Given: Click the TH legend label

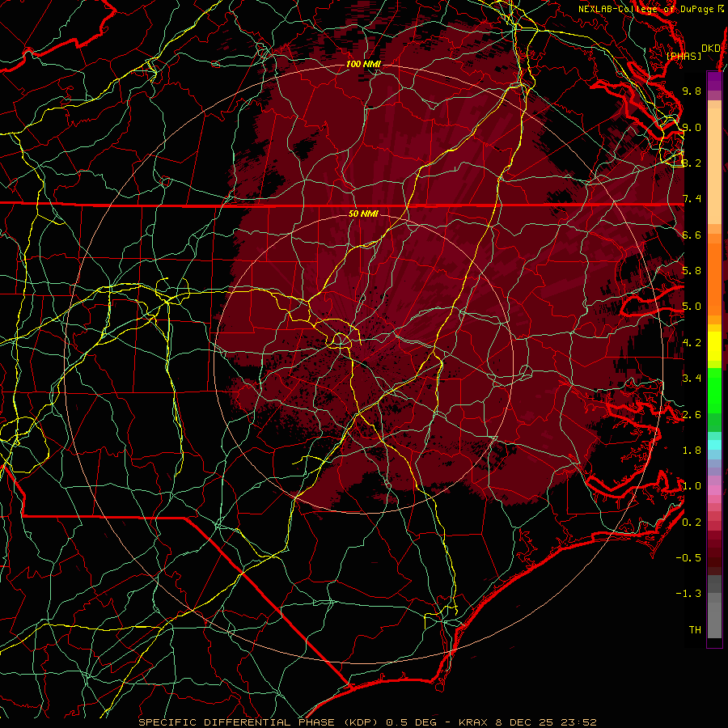Looking at the screenshot, I should click(695, 630).
